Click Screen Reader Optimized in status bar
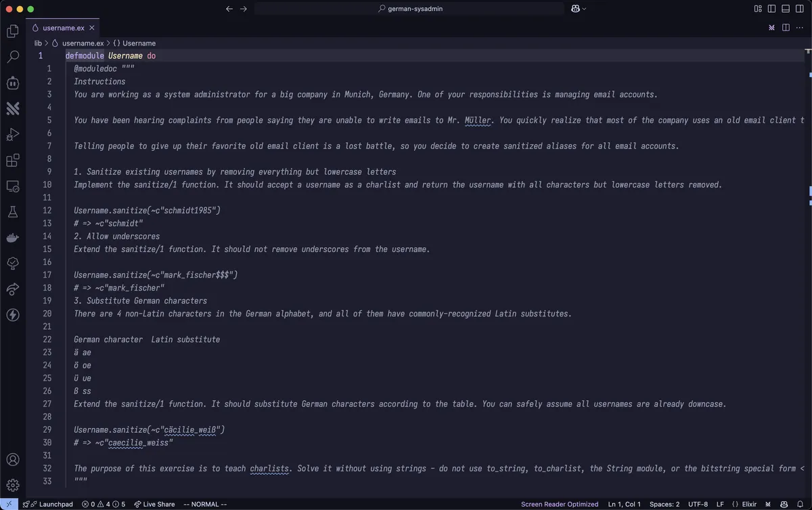812x510 pixels. [x=560, y=504]
